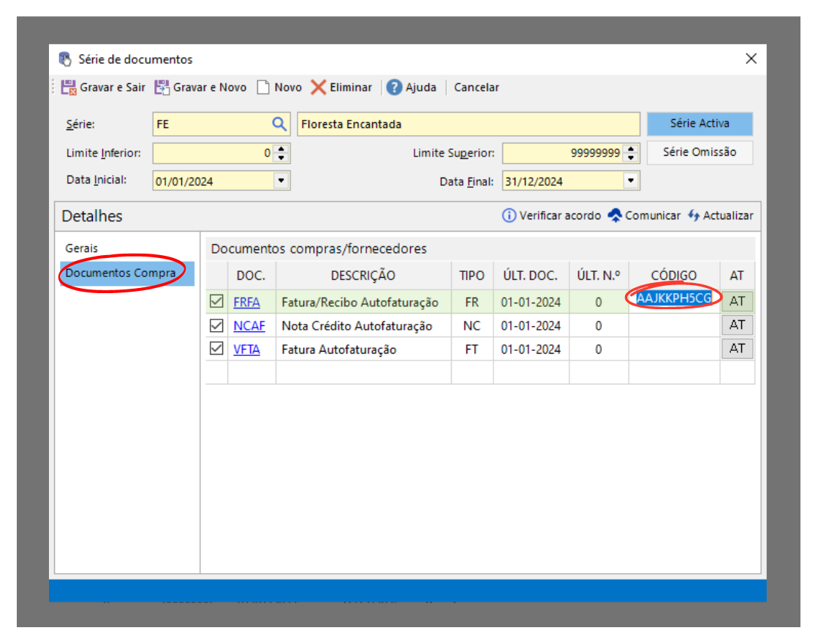
Task: Disable the VFTA row checkbox
Action: click(x=216, y=349)
